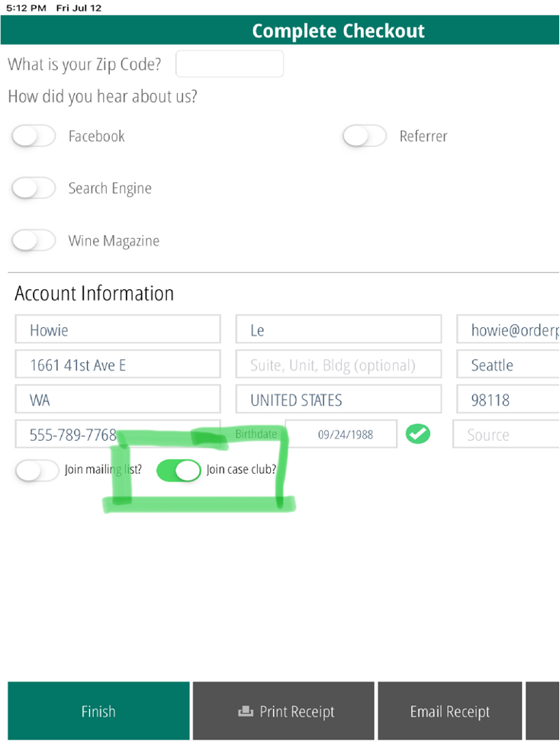Image resolution: width=560 pixels, height=746 pixels.
Task: Click the green birthdate verified checkmark icon
Action: point(418,434)
